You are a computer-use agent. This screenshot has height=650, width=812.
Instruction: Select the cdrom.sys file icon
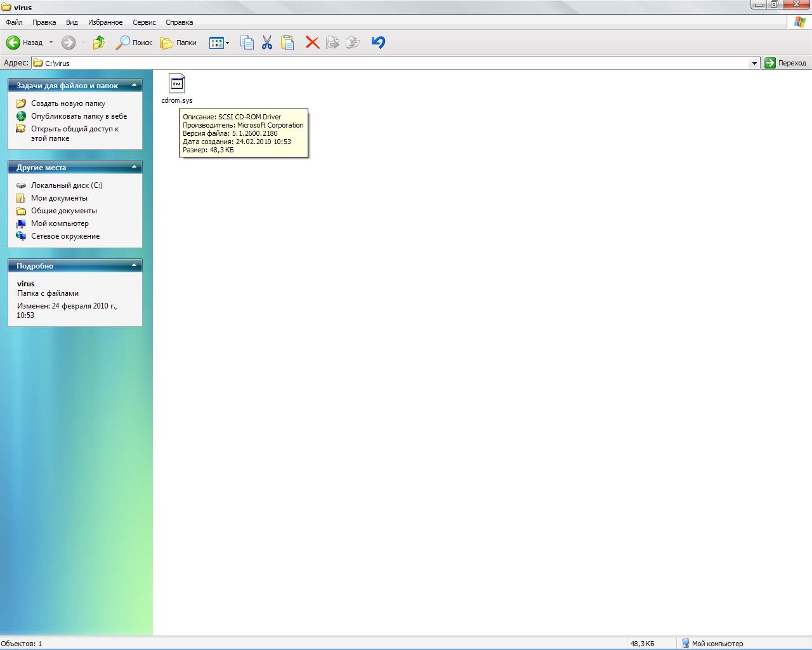[177, 83]
